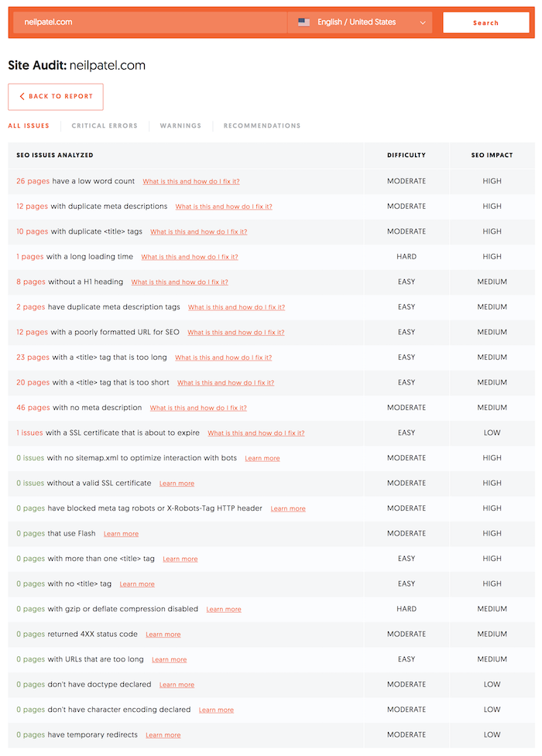This screenshot has height=756, width=542.
Task: Click HARD difficulty in gzip compression row
Action: point(406,609)
